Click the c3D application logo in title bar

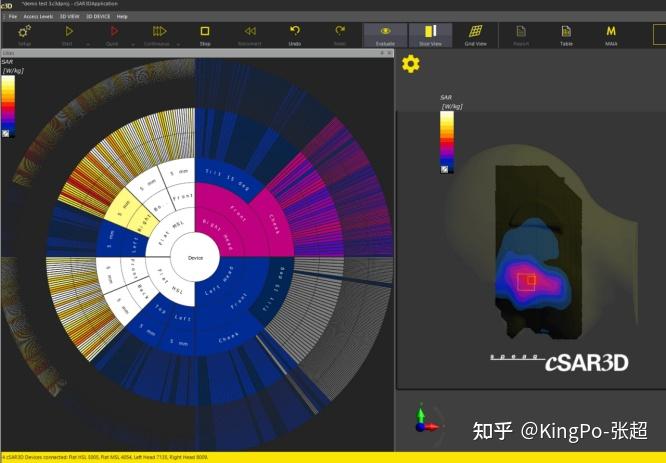pos(6,6)
